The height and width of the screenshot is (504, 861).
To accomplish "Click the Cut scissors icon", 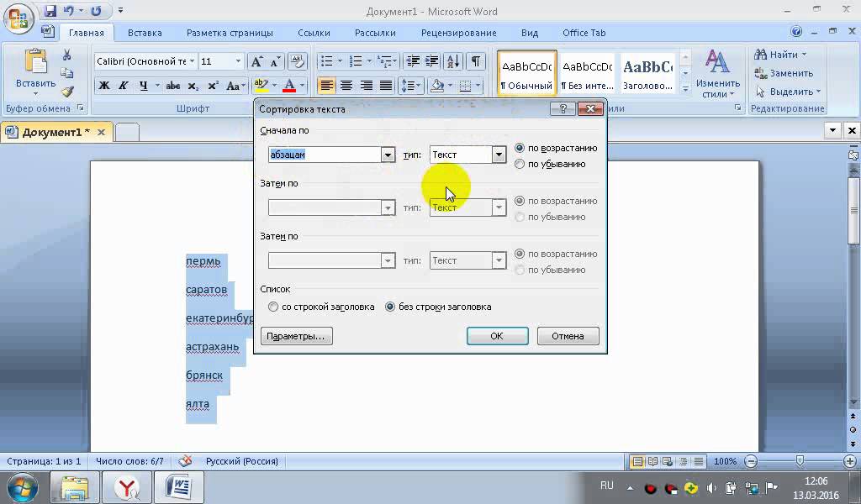I will 67,55.
